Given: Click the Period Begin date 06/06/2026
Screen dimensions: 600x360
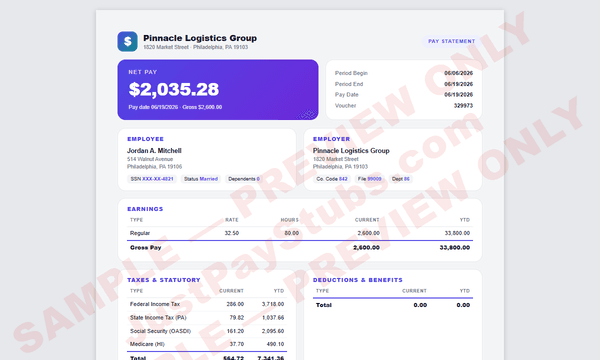Looking at the screenshot, I should 458,73.
